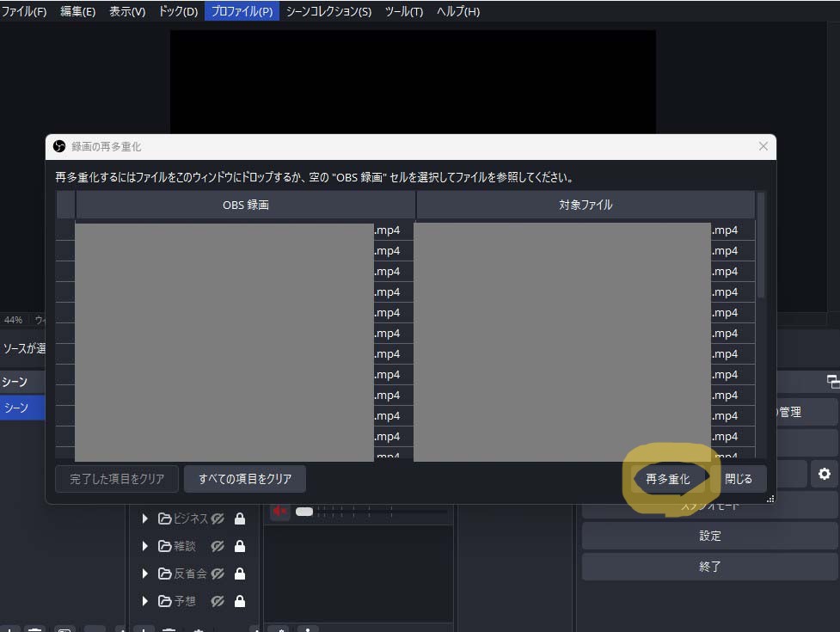This screenshot has width=840, height=632.
Task: Click the すべての項目をクリア button
Action: 245,479
